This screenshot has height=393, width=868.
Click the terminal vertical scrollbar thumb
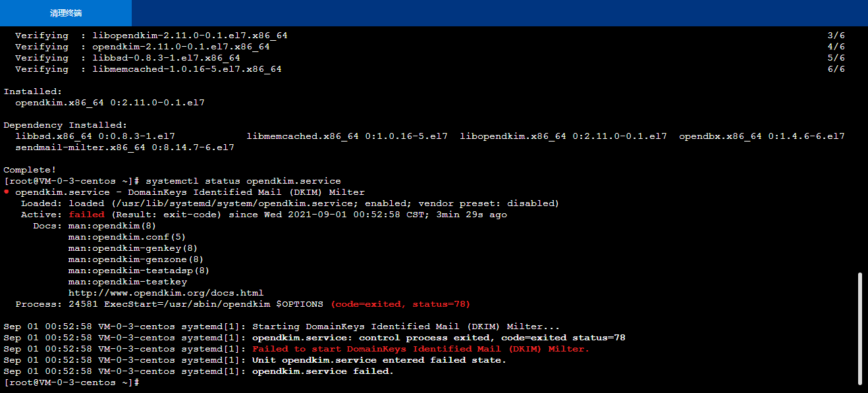[x=861, y=328]
